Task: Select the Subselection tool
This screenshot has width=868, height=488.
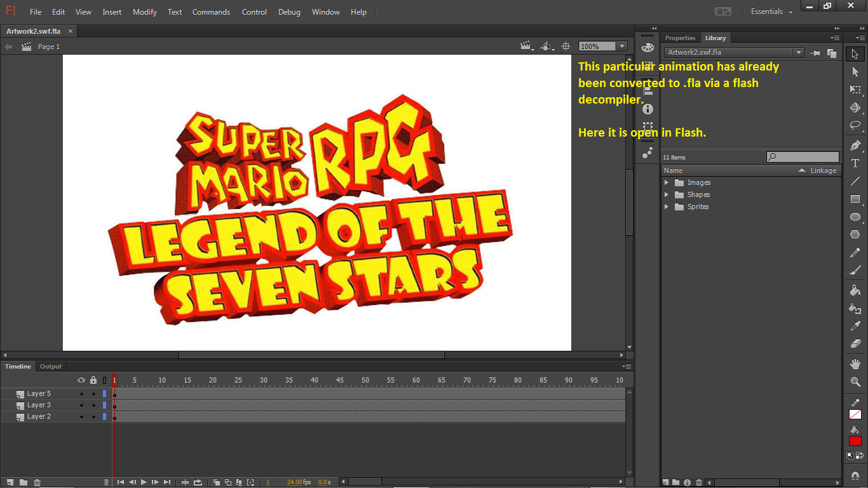Action: coord(855,72)
